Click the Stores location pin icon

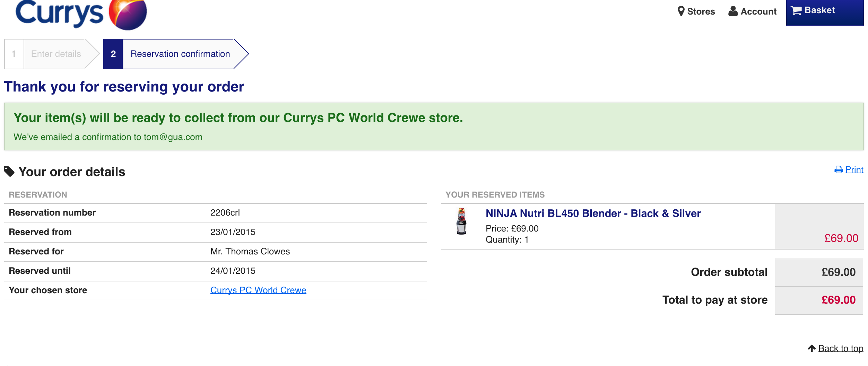tap(681, 11)
